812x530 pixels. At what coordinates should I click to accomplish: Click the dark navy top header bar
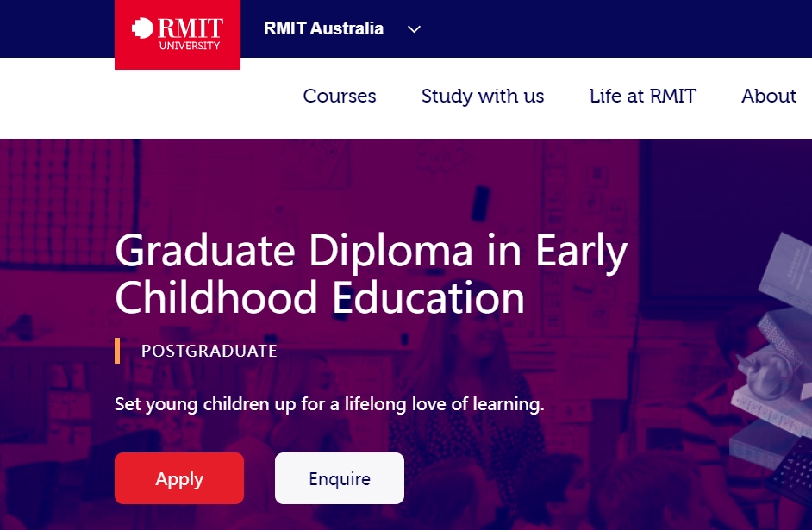click(603, 28)
